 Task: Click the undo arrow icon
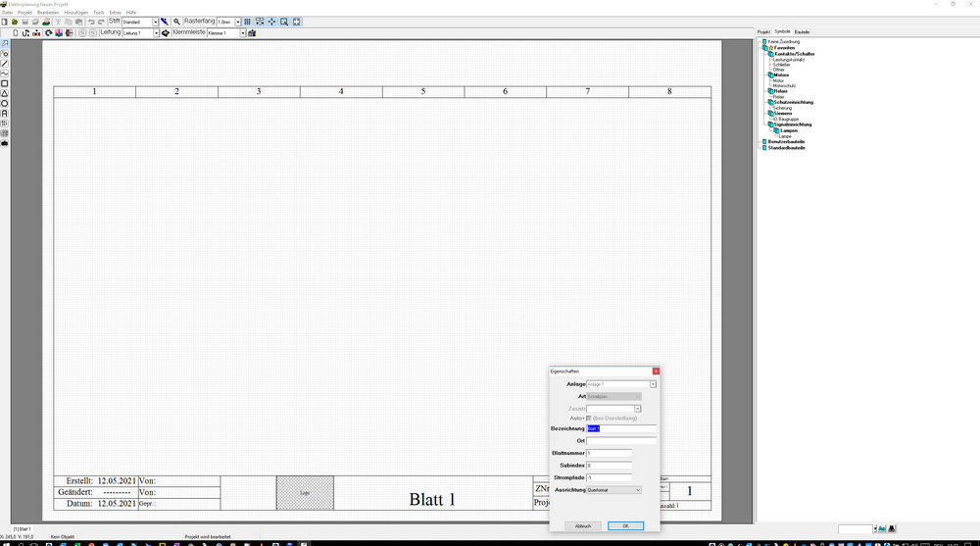tap(90, 21)
